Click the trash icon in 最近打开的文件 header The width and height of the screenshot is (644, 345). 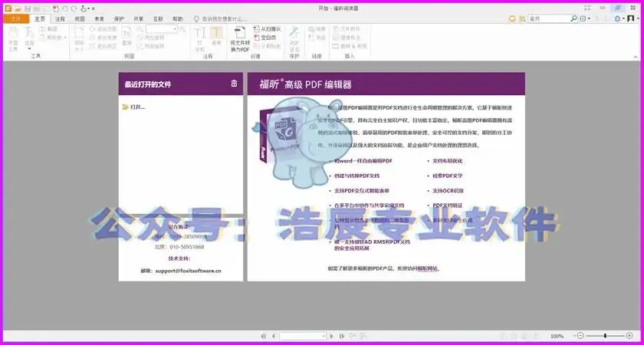pos(234,84)
